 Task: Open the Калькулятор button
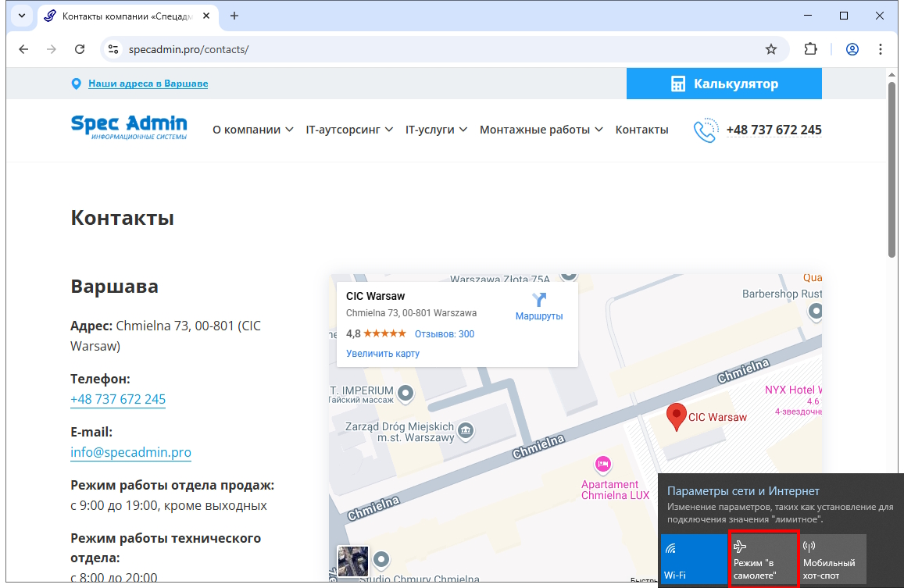pyautogui.click(x=724, y=84)
